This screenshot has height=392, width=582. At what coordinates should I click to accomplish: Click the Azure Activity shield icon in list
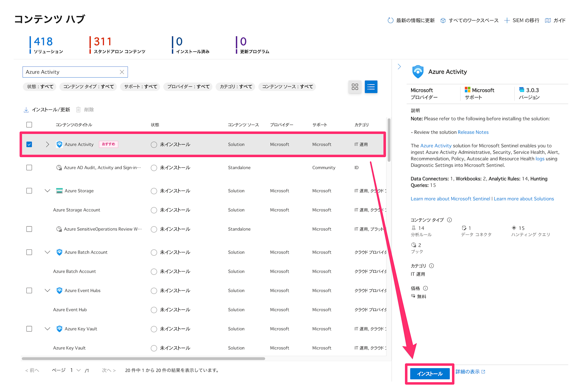click(59, 144)
